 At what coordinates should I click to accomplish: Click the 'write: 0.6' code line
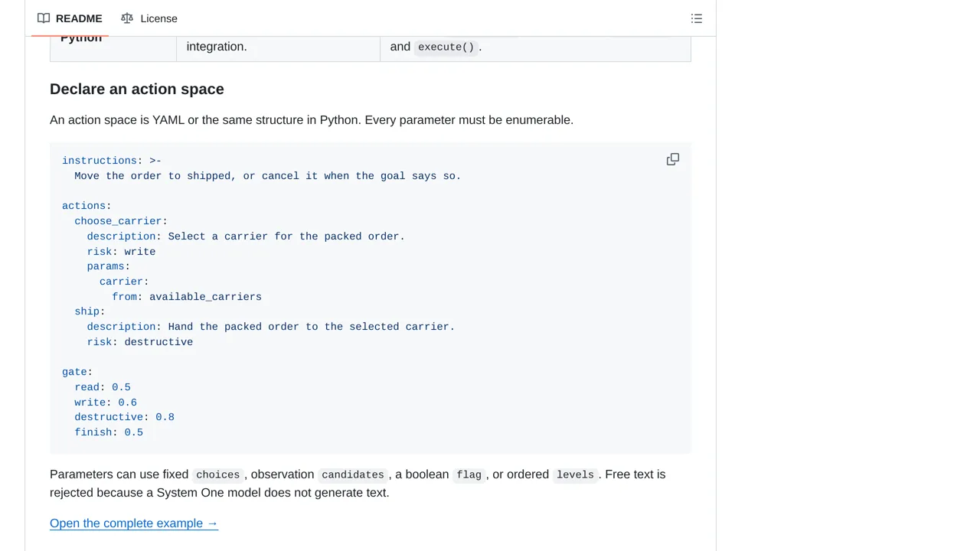click(x=106, y=403)
